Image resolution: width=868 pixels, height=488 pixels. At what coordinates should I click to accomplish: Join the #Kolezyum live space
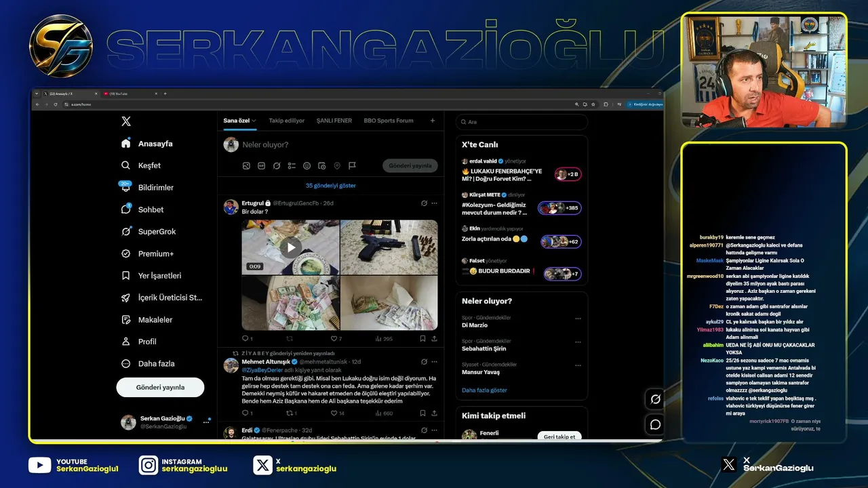pyautogui.click(x=559, y=208)
